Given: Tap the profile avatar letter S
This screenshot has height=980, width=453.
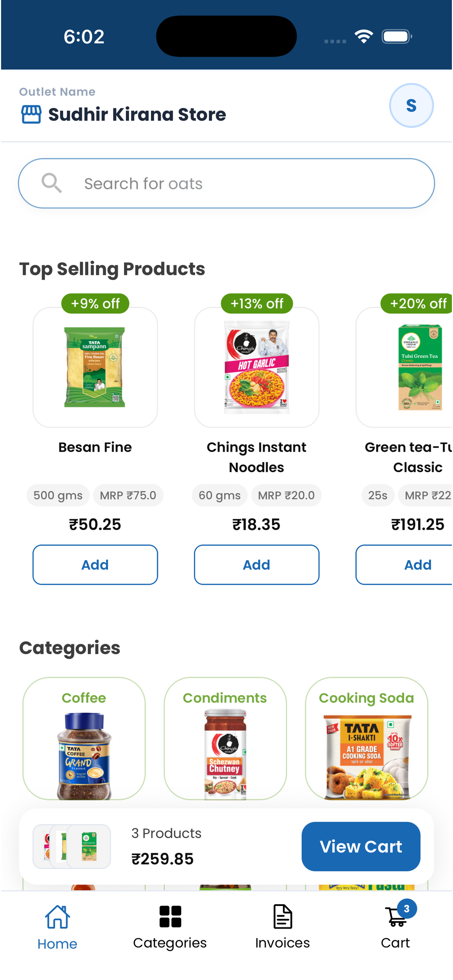Looking at the screenshot, I should coord(411,105).
